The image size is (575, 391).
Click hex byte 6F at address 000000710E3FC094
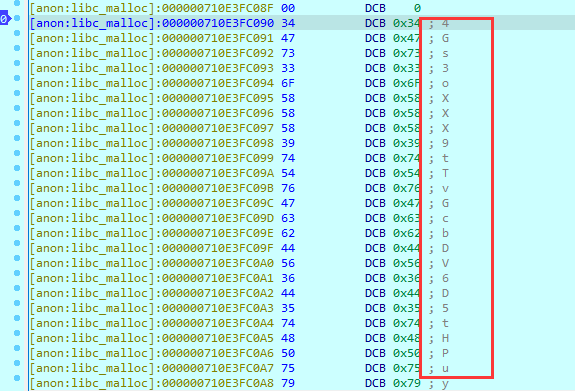pos(288,83)
